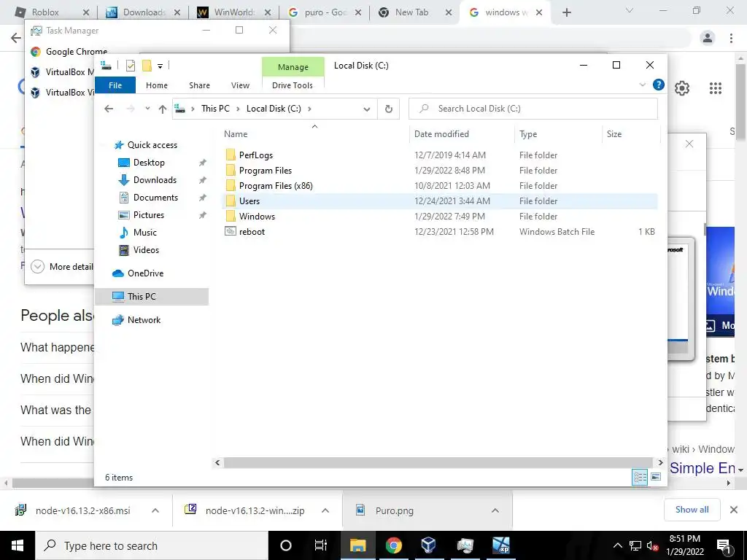Open Task View on the taskbar
The height and width of the screenshot is (560, 747).
click(x=321, y=545)
